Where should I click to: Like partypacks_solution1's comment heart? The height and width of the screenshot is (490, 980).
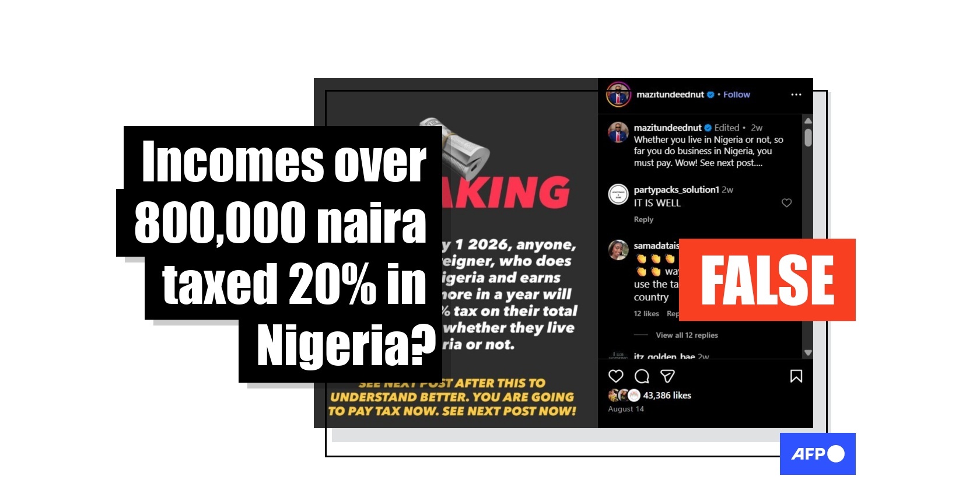787,203
